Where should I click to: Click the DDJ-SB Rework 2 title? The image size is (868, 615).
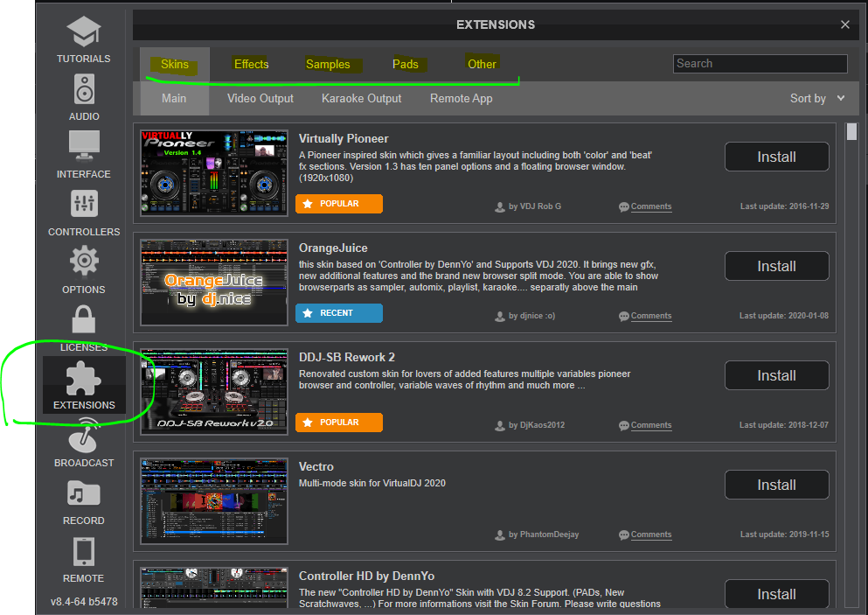[347, 357]
